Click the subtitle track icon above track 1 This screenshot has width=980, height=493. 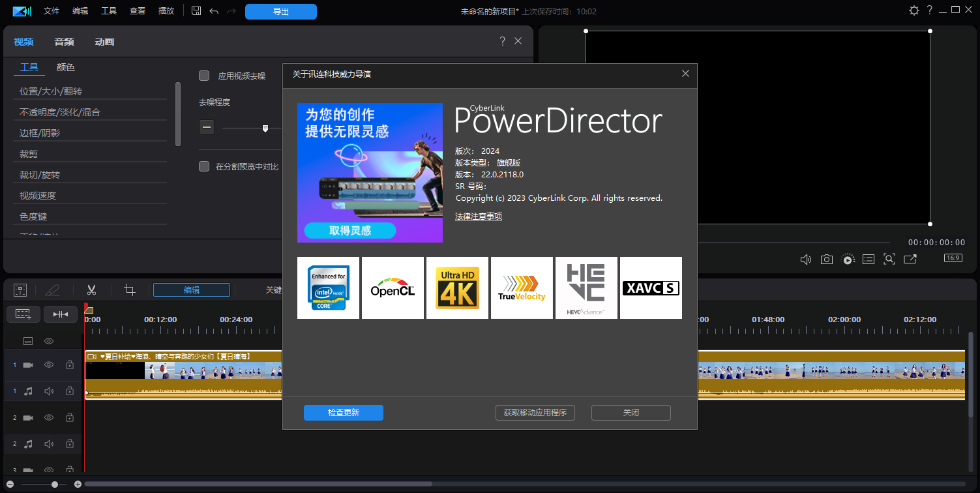click(28, 341)
